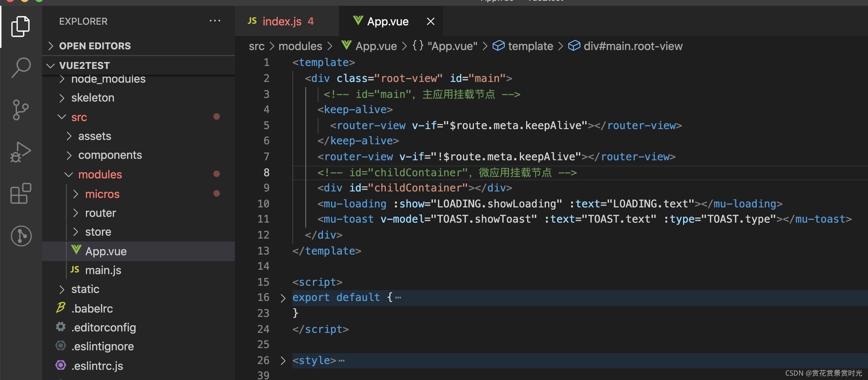Open the Source Control view icon

tap(21, 110)
